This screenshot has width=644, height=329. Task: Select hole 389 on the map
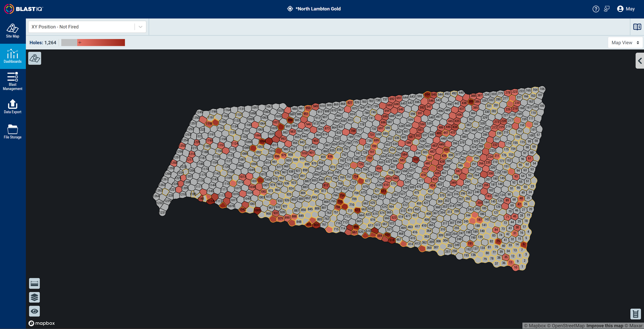coord(471,102)
